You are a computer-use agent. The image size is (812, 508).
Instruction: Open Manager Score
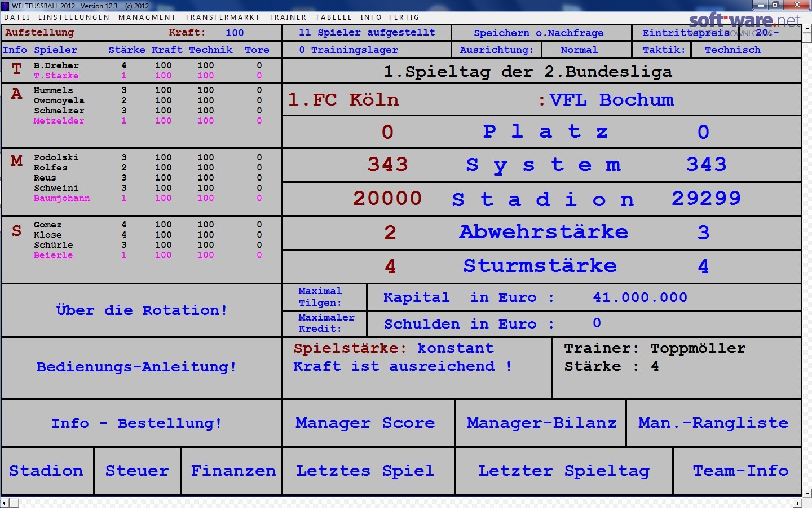(368, 423)
